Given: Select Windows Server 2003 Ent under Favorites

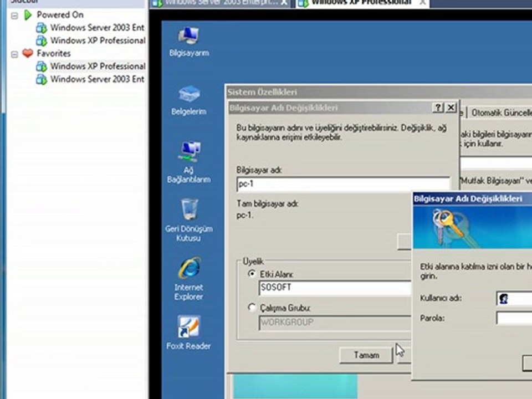Looking at the screenshot, I should pyautogui.click(x=98, y=79).
